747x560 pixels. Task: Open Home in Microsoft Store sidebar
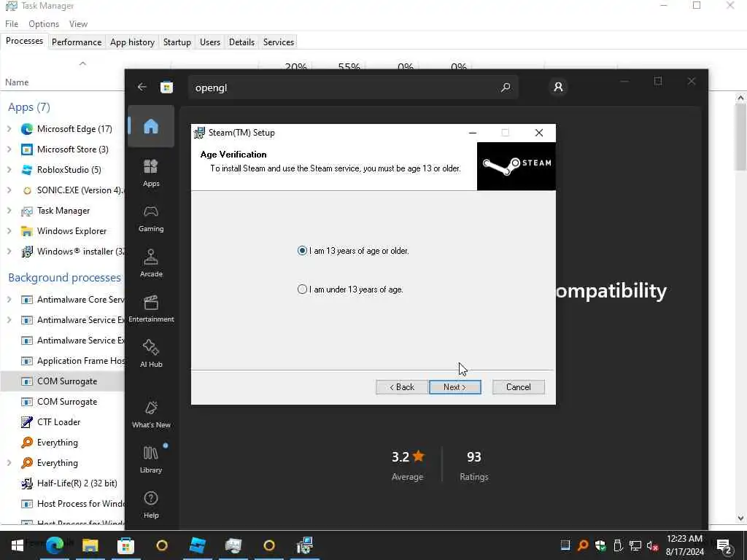pyautogui.click(x=151, y=127)
